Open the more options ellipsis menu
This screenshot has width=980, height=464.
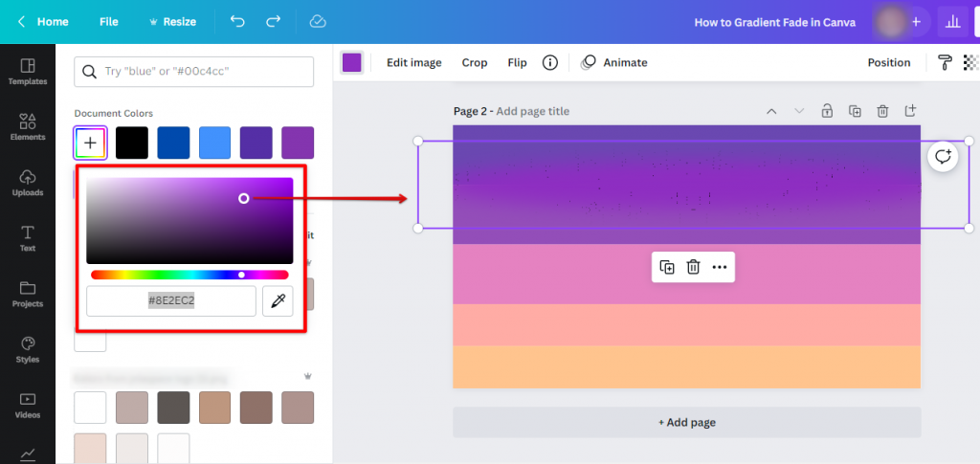[720, 267]
